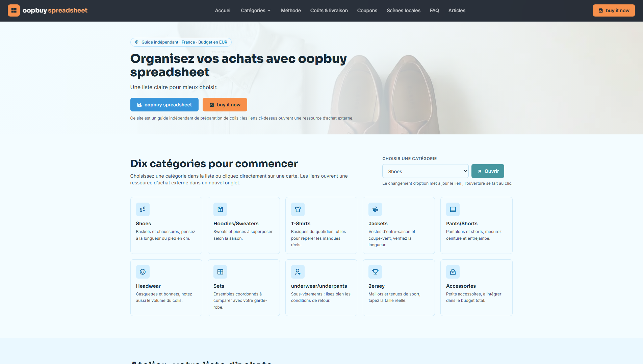Click the location pin in guide badge

[137, 42]
